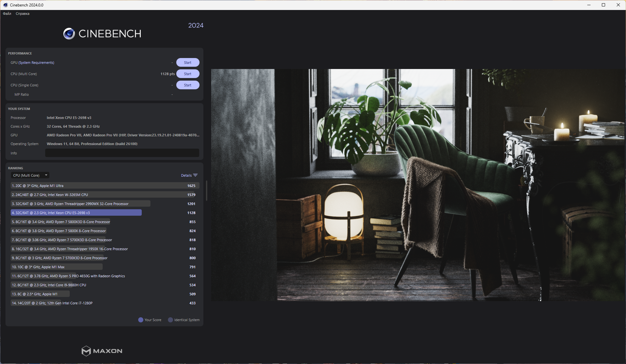
Task: Open the Справка menu
Action: 23,14
